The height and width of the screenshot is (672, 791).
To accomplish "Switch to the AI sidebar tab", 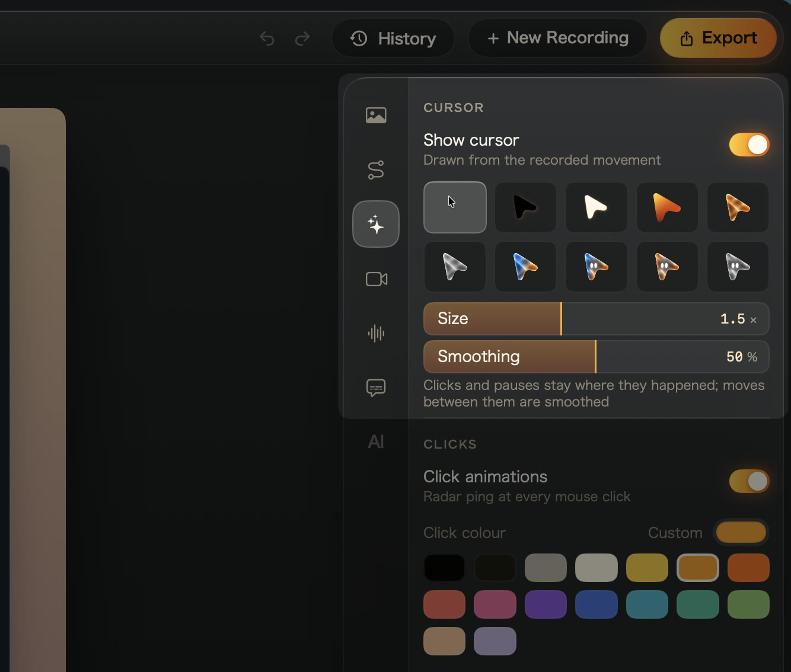I will 376,441.
